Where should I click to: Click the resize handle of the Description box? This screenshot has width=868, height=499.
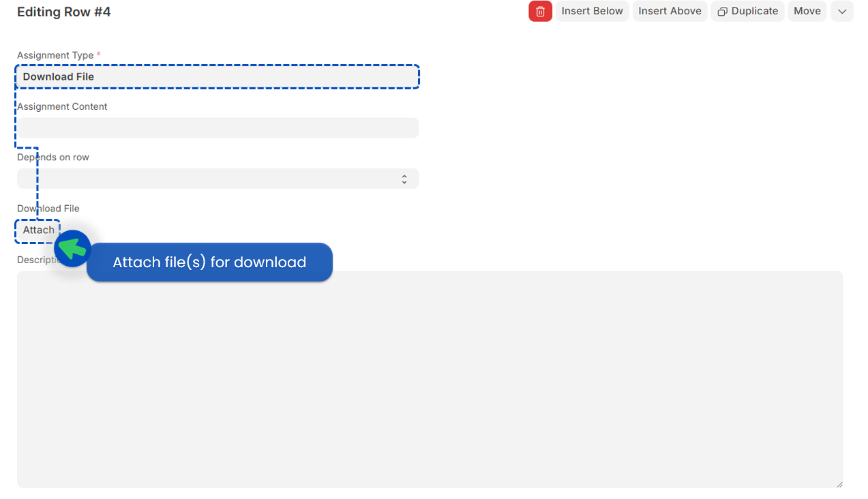point(839,483)
